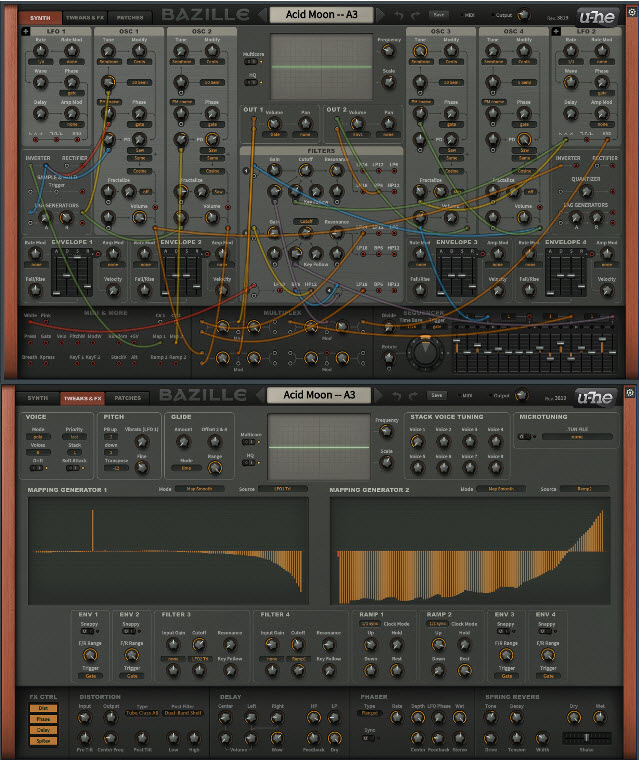Click Filter 3 Cutoff knob
Image resolution: width=639 pixels, height=760 pixels.
pyautogui.click(x=199, y=644)
